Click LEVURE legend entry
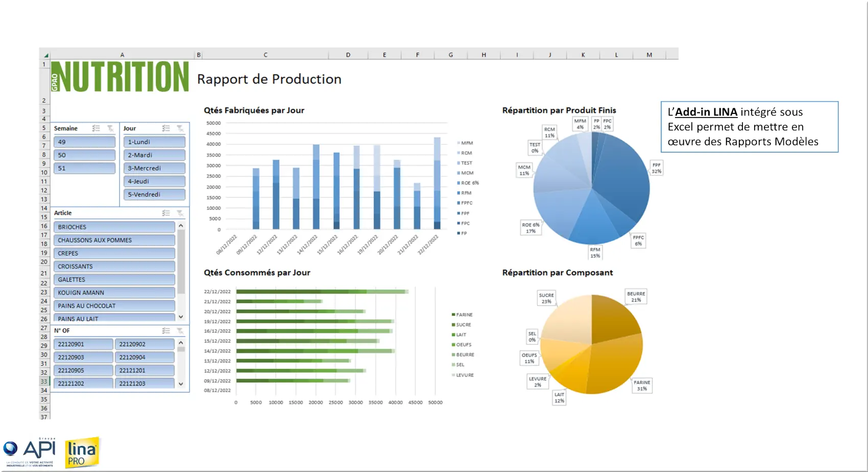The image size is (868, 472). tap(463, 375)
